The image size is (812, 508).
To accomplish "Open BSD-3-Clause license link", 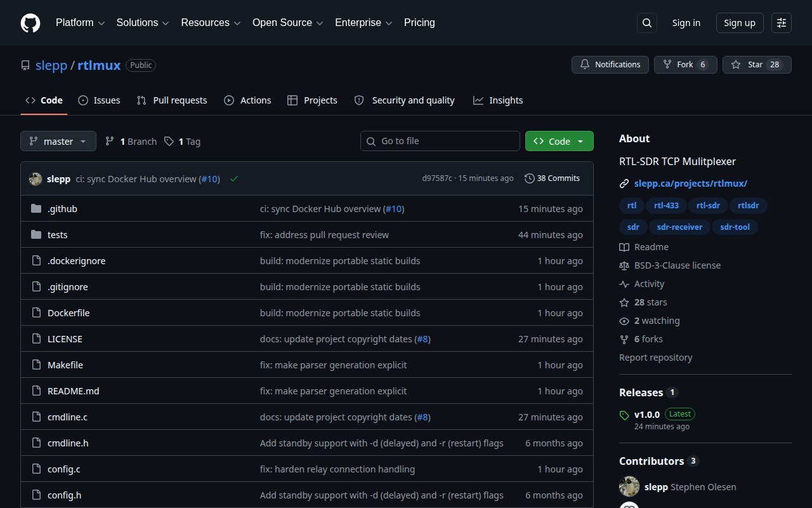I will 670,265.
